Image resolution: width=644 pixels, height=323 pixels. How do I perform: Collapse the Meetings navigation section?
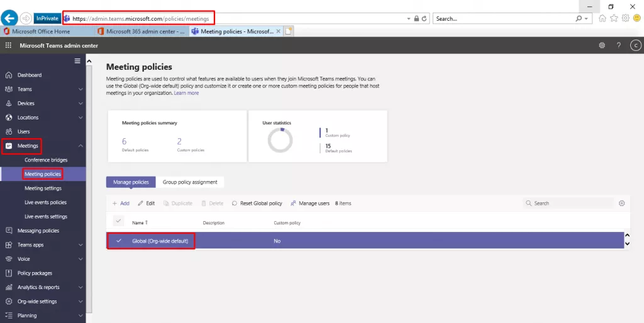[x=80, y=146]
